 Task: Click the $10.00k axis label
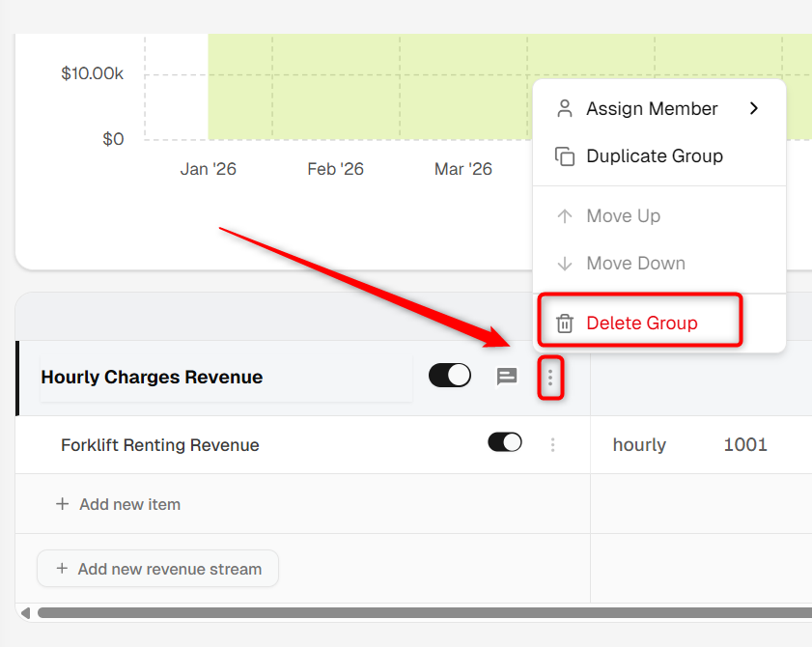(x=92, y=73)
